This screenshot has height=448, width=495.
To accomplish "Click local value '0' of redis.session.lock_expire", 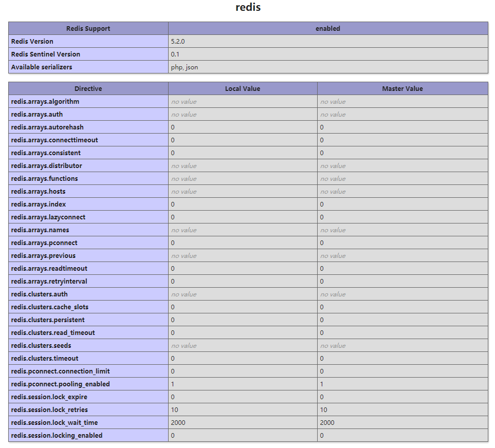I will (x=173, y=397).
